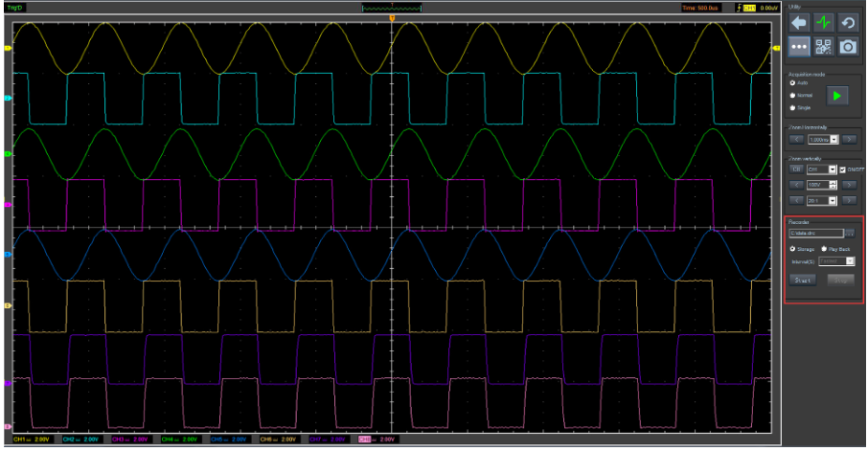Image resolution: width=868 pixels, height=451 pixels.
Task: Click the recorder file path field
Action: [x=816, y=233]
